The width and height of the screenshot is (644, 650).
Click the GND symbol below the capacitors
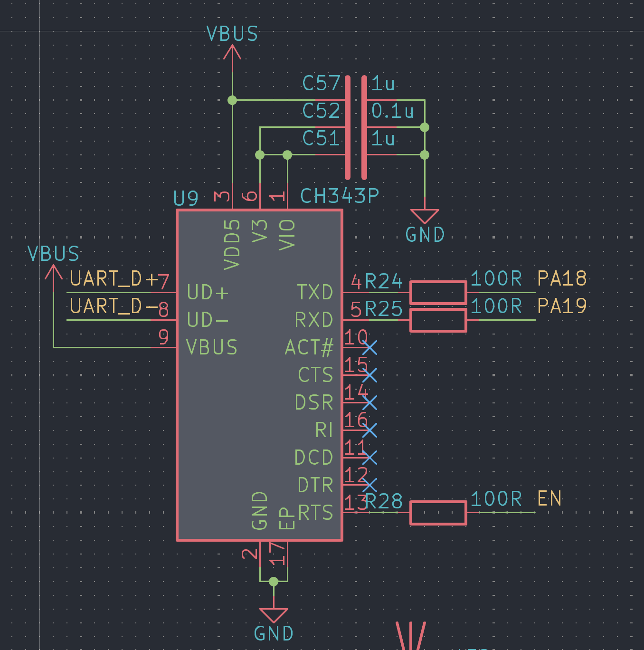pyautogui.click(x=425, y=217)
